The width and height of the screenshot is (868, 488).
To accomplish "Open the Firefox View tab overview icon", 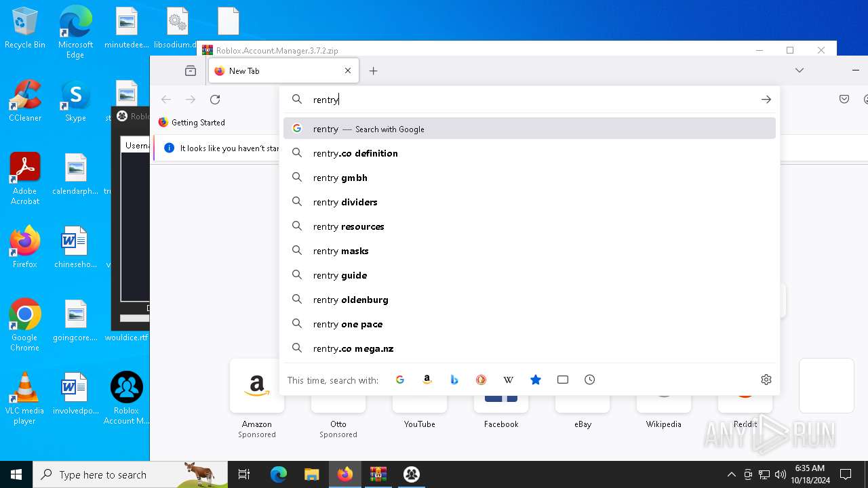I will [191, 70].
